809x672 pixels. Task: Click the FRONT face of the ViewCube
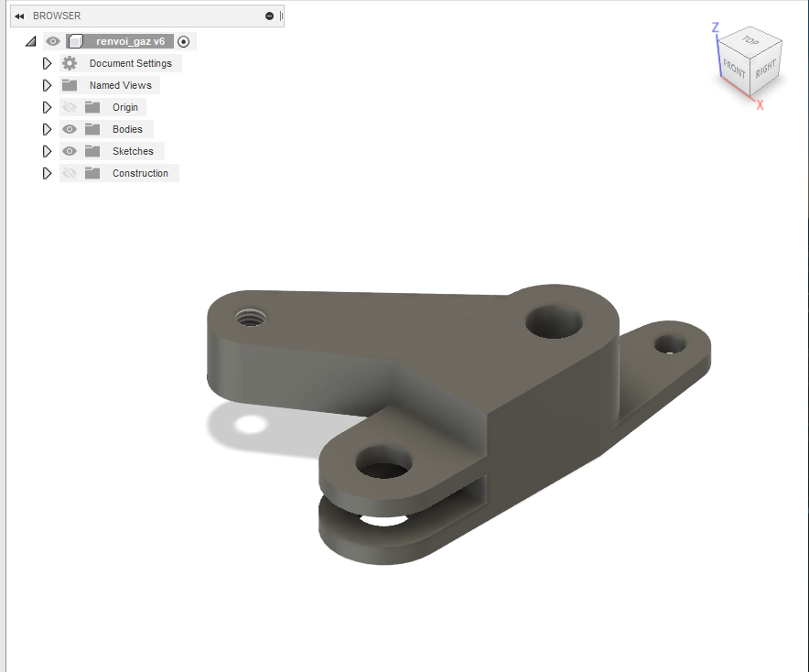(x=734, y=68)
